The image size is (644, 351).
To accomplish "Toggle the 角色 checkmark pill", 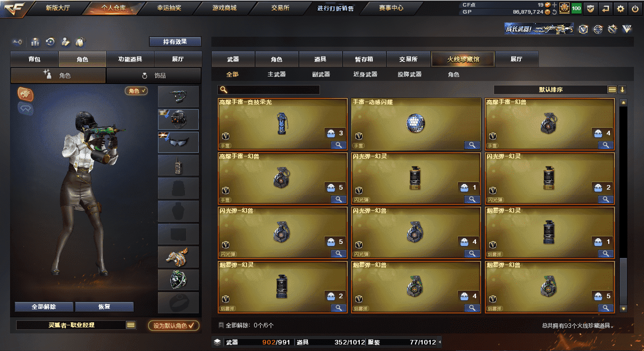I will click(x=136, y=91).
